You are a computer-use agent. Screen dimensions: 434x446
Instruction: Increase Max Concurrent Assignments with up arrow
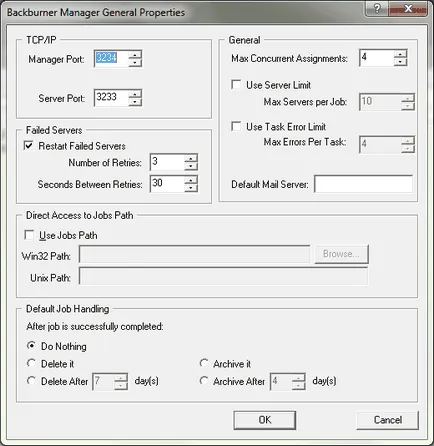[x=400, y=54]
